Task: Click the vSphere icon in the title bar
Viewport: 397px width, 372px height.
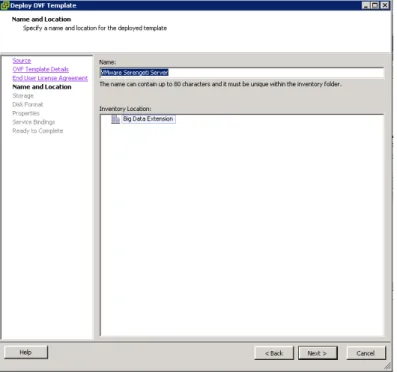Action: 5,5
